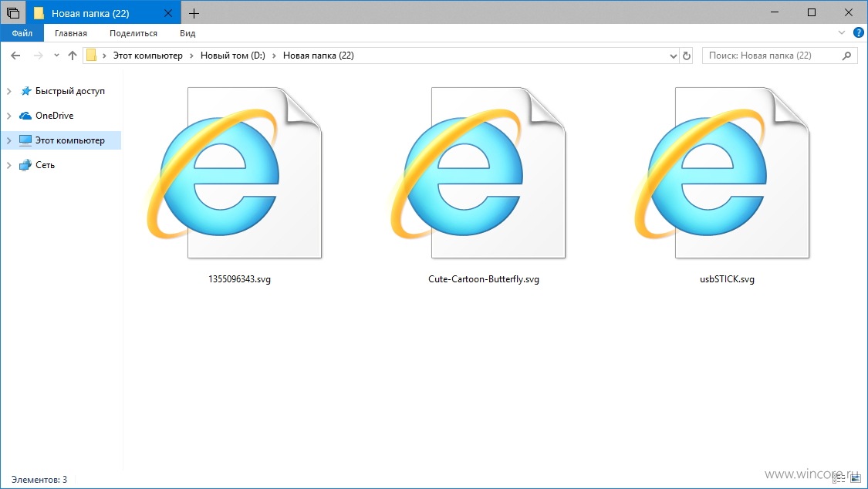Select Быстрый доступ in sidebar
The width and height of the screenshot is (868, 489).
click(69, 91)
